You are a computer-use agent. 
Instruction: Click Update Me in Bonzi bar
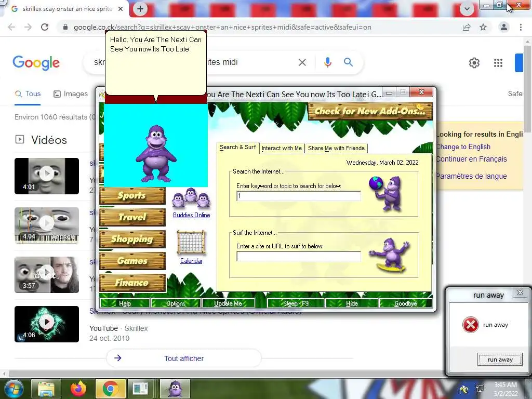[228, 303]
